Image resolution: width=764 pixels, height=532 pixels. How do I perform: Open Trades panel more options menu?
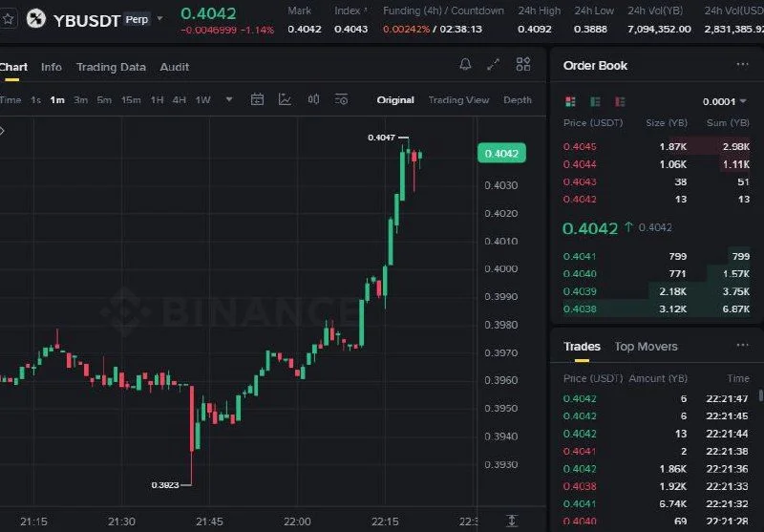742,346
